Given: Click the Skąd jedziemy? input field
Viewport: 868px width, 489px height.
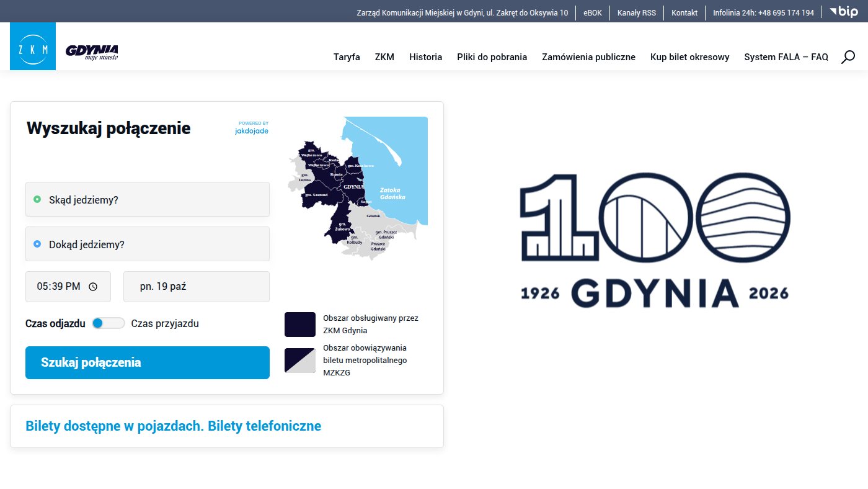Looking at the screenshot, I should pos(148,199).
